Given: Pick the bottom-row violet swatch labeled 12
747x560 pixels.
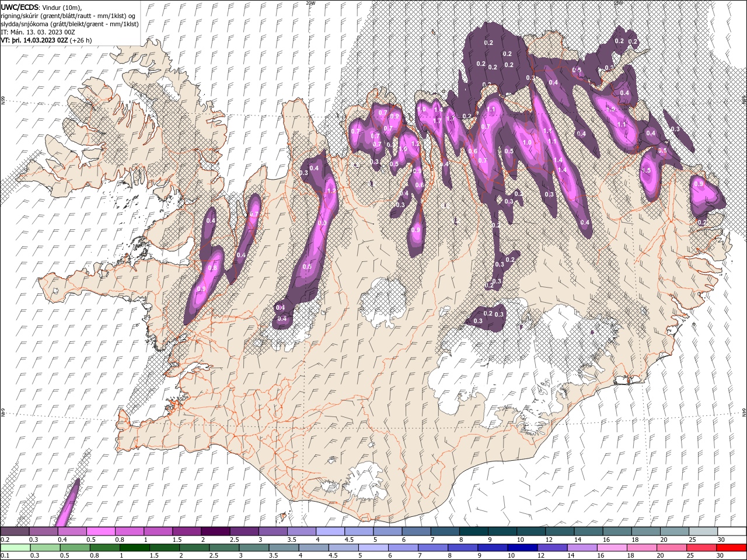Looking at the screenshot, I should point(552,548).
